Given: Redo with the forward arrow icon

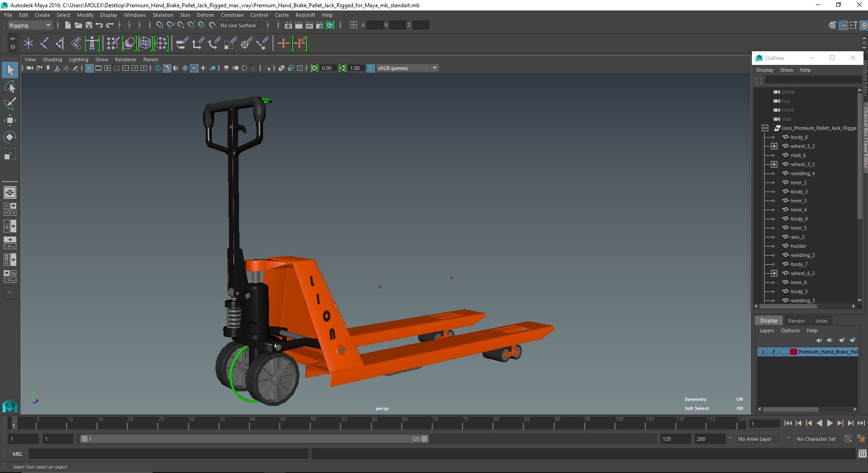Looking at the screenshot, I should 110,25.
